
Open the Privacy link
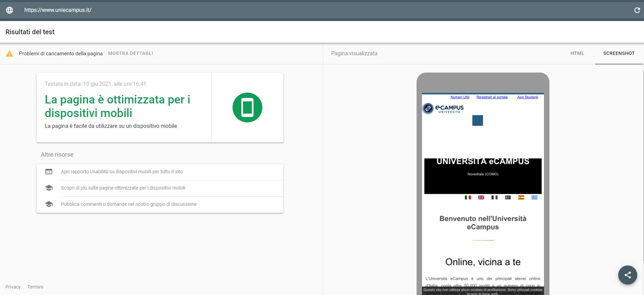tap(13, 287)
